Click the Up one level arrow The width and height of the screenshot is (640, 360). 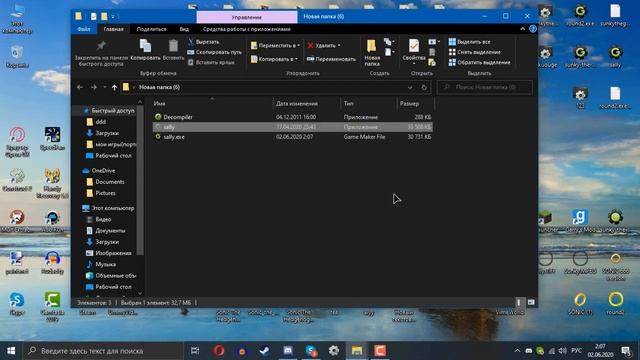pos(115,87)
